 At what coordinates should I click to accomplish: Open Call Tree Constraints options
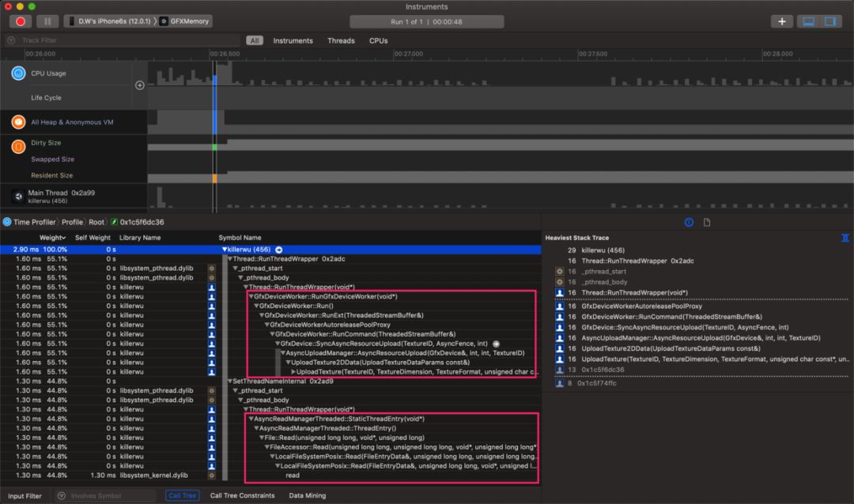tap(243, 496)
